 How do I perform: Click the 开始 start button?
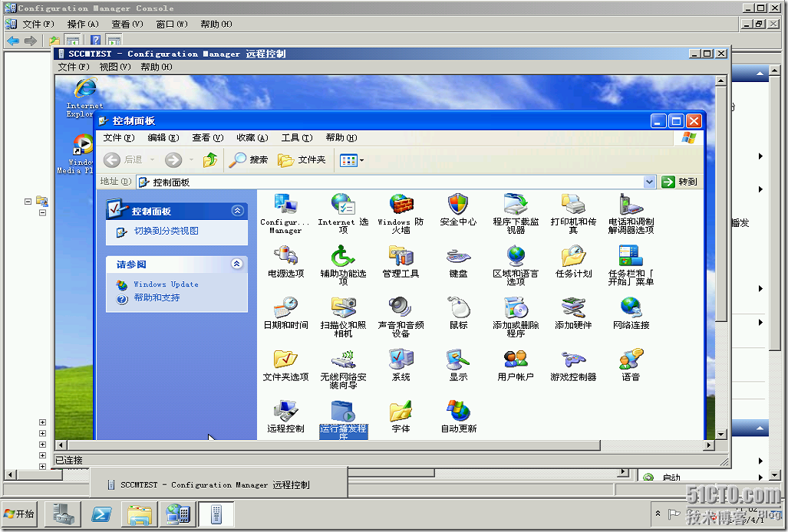(x=19, y=514)
